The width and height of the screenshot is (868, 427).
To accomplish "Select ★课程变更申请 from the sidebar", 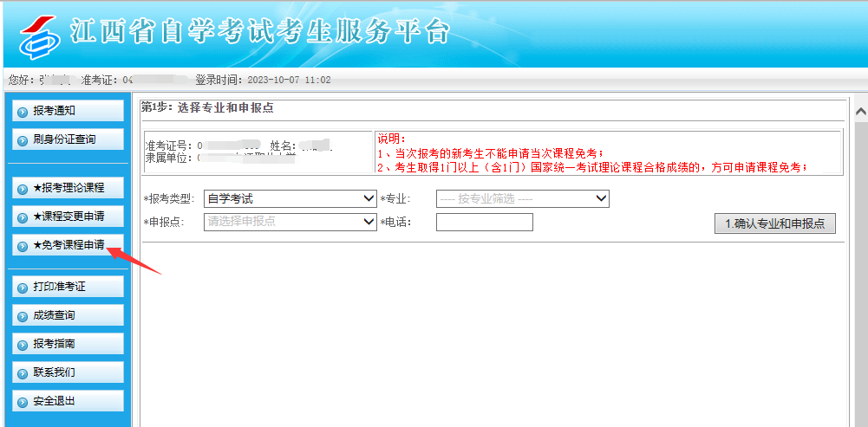I will (69, 217).
